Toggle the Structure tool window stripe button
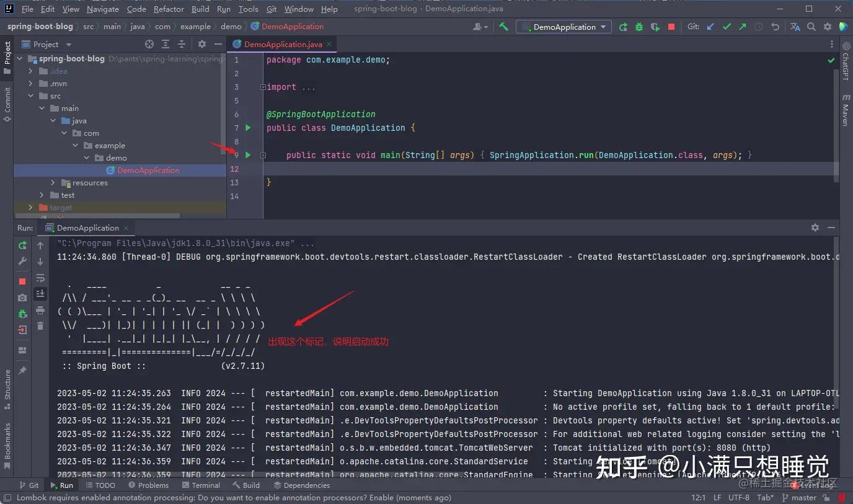853x504 pixels. tap(7, 389)
